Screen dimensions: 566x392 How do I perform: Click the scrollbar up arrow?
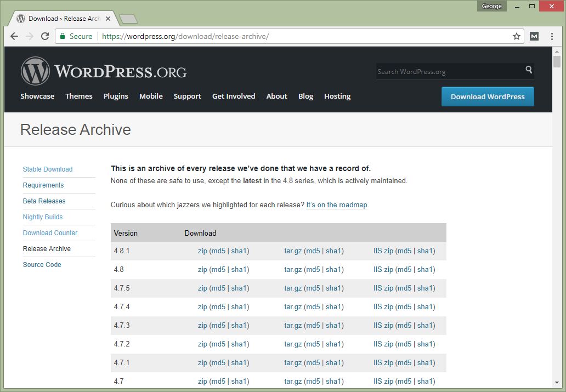557,52
